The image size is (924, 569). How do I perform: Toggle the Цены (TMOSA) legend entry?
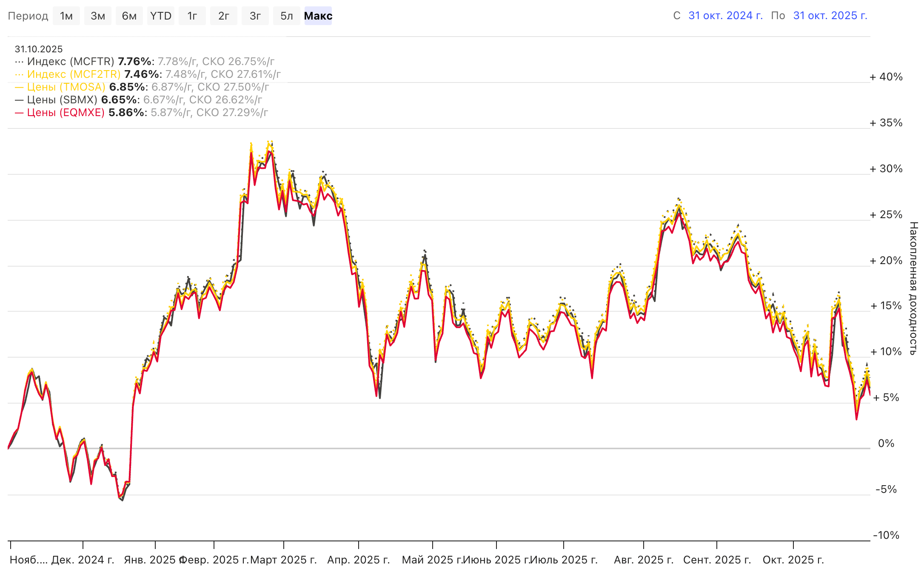pyautogui.click(x=66, y=87)
